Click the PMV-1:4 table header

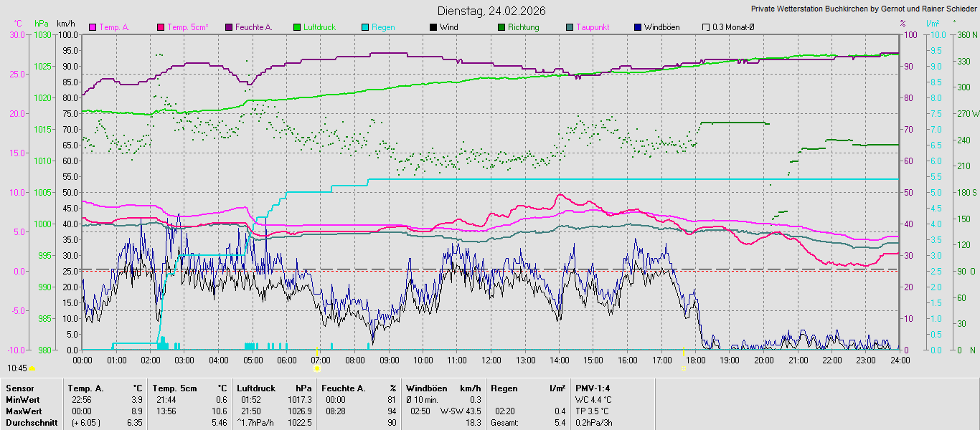coord(592,388)
